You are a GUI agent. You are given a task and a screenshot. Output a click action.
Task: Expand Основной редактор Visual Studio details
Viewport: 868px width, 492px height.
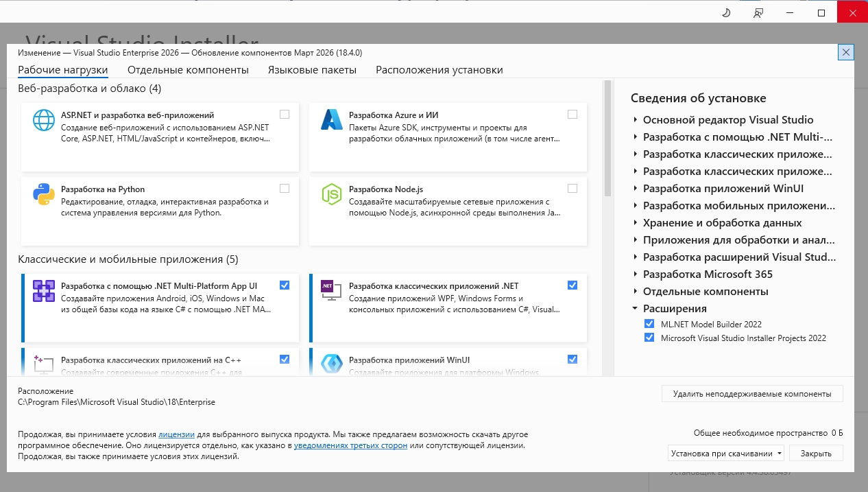point(636,120)
